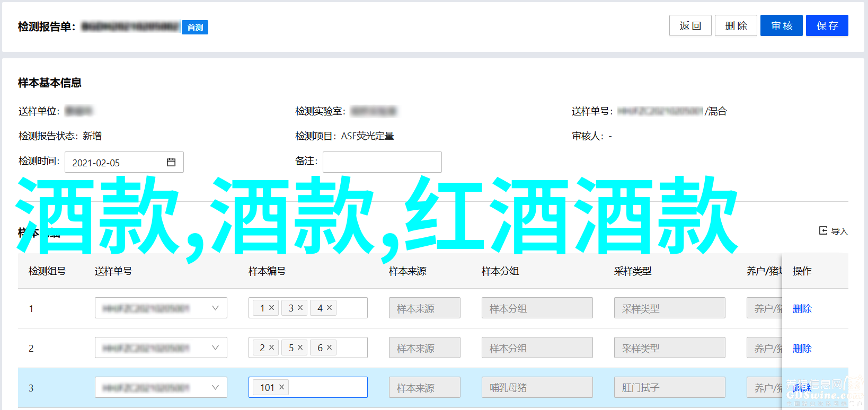The image size is (868, 410).
Task: Click the 样本基本信息 section heading
Action: pyautogui.click(x=50, y=83)
